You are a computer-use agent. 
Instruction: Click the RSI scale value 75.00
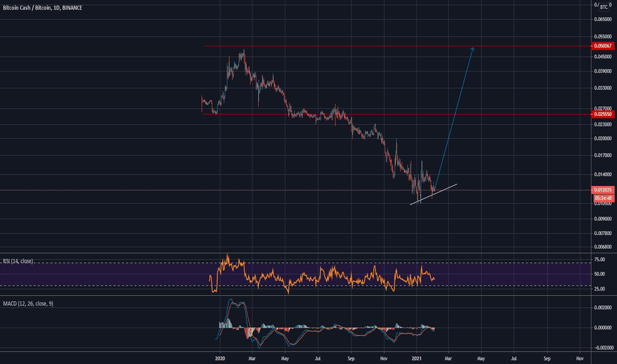pyautogui.click(x=600, y=259)
